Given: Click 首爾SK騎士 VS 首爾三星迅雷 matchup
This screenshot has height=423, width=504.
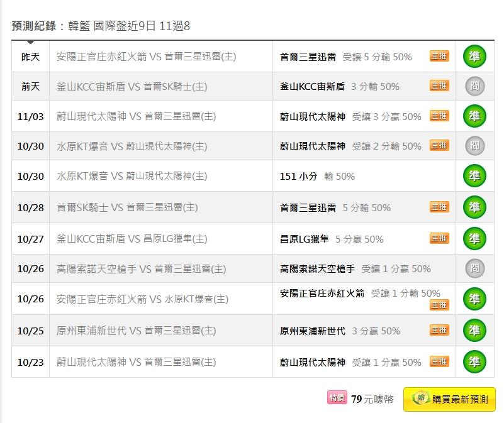Looking at the screenshot, I should tap(127, 207).
